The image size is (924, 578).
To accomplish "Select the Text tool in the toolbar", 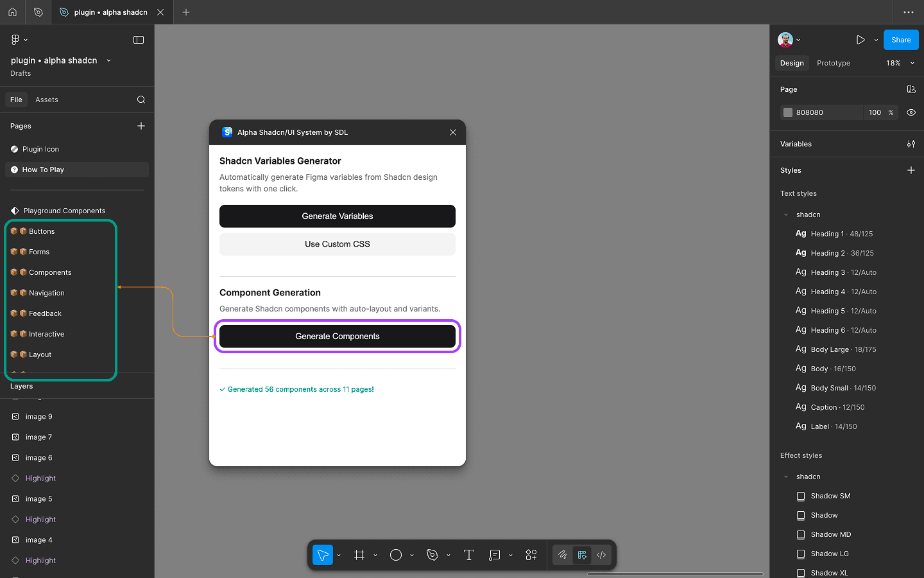I will (x=469, y=555).
